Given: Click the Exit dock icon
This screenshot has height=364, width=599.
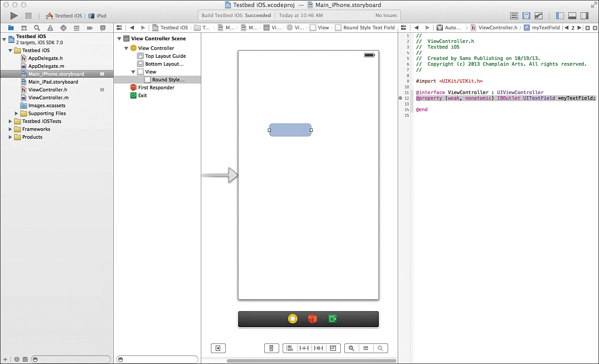Looking at the screenshot, I should [333, 319].
